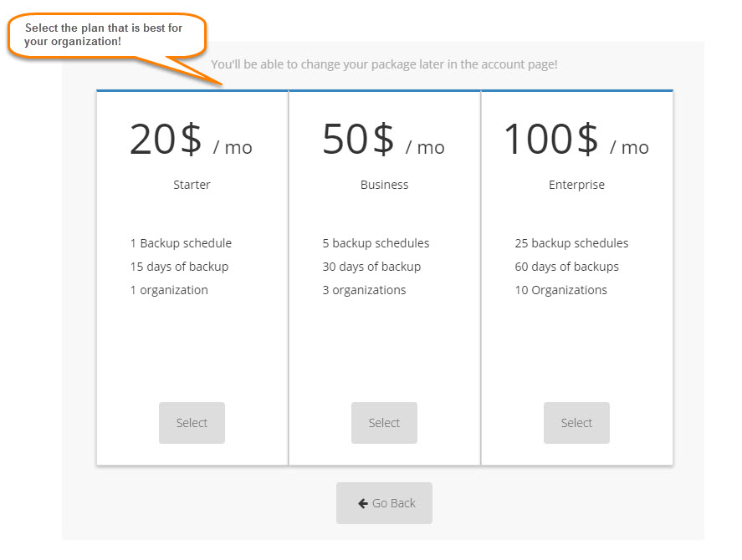
Task: Click the Enterprise plan name
Action: [576, 185]
